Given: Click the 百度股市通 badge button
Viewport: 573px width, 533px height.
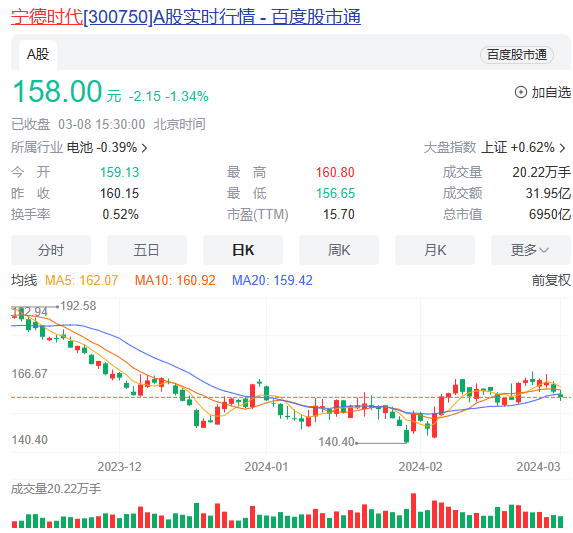Looking at the screenshot, I should [516, 55].
